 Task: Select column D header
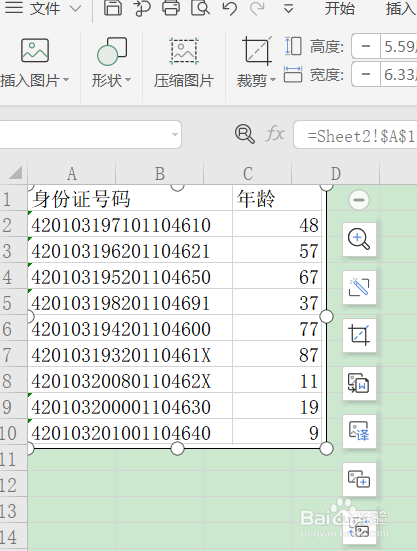(x=335, y=174)
